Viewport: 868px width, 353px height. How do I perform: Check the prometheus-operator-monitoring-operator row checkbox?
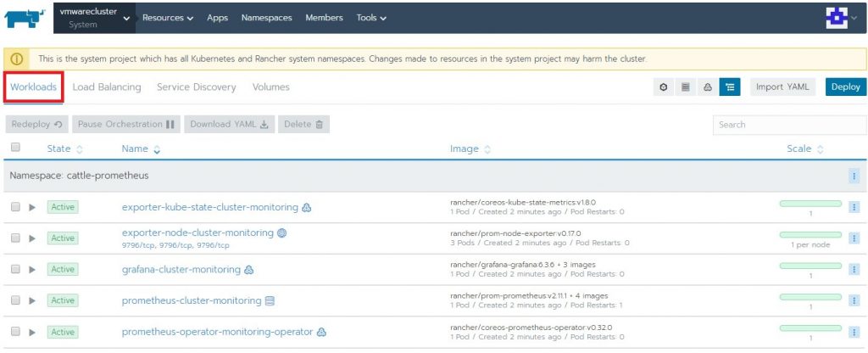point(15,332)
